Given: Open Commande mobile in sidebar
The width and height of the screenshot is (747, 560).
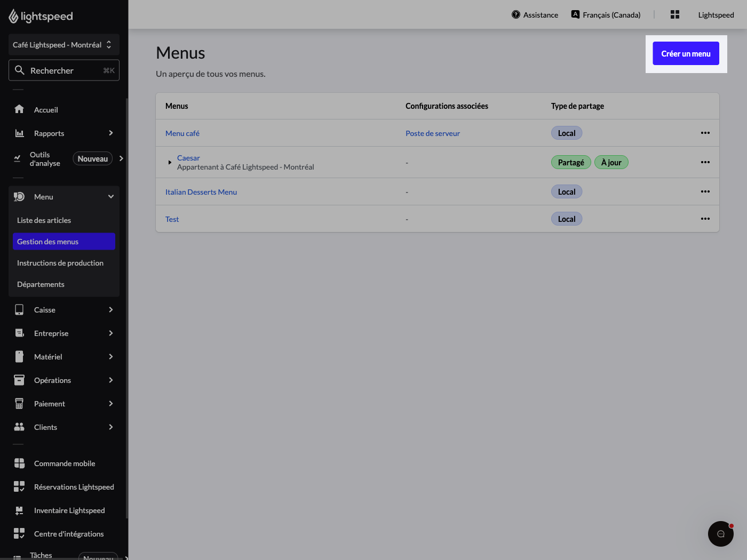Looking at the screenshot, I should [65, 463].
